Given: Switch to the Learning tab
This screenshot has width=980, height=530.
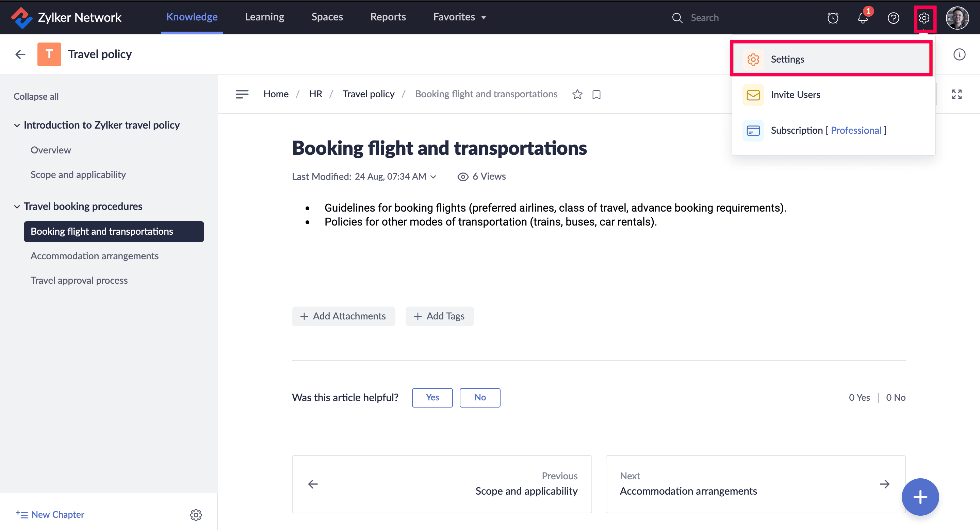Looking at the screenshot, I should coord(264,17).
